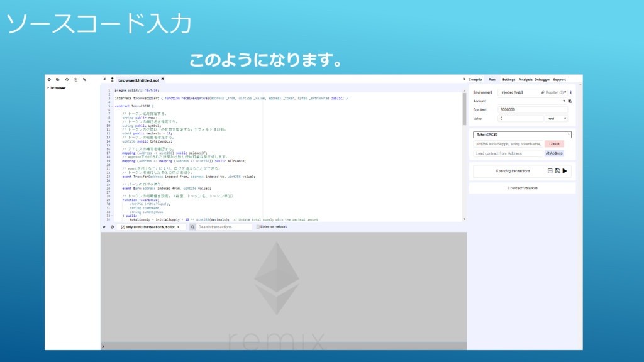Click the font size icon beside the tab
Viewport: 644px width, 362px height.
point(112,80)
